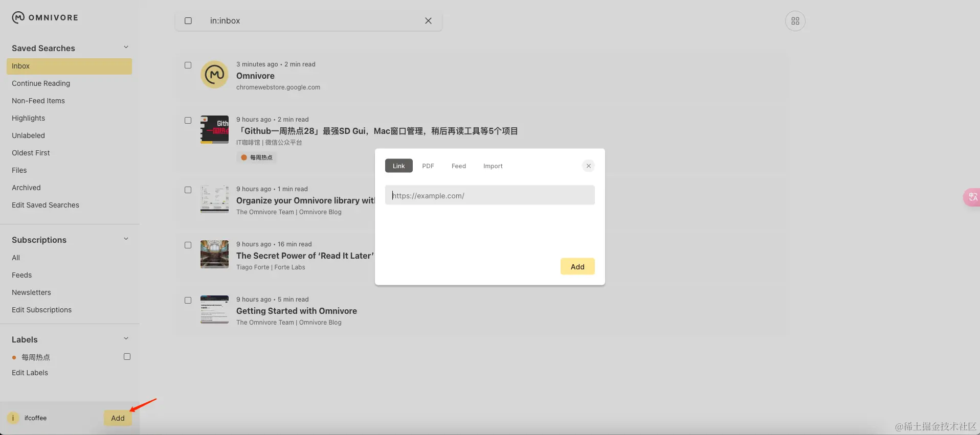Open the Github weekly article thumbnail
The height and width of the screenshot is (435, 980).
point(214,129)
